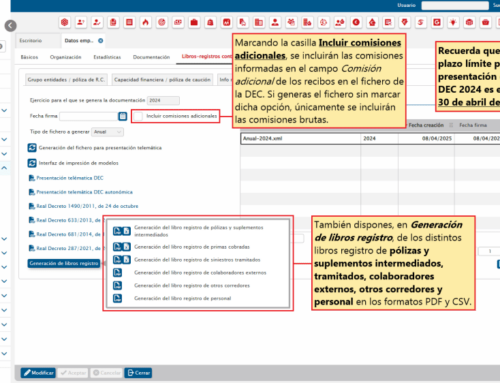Click the Cerrar button
Viewport: 500px width, 383px height.
(138, 373)
